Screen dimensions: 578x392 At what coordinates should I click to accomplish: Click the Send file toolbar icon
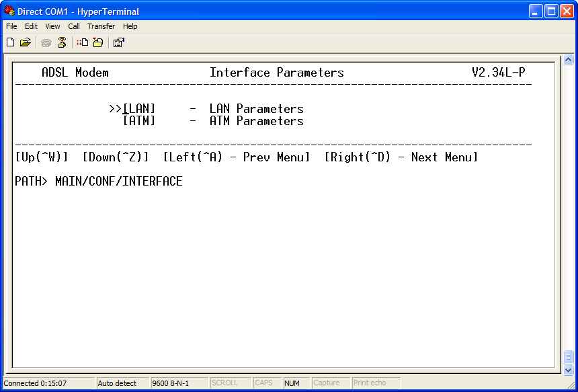[81, 42]
